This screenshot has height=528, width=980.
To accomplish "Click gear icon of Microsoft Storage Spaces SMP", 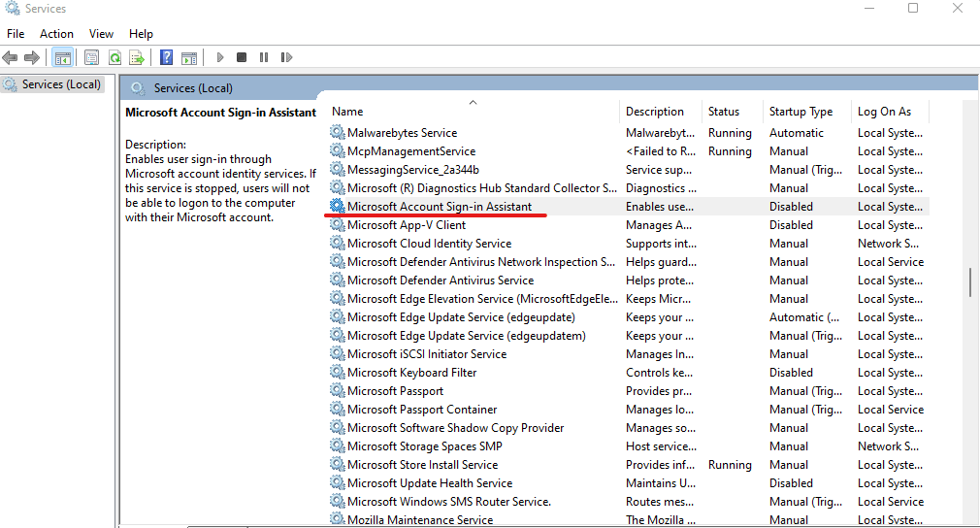I will click(x=338, y=445).
